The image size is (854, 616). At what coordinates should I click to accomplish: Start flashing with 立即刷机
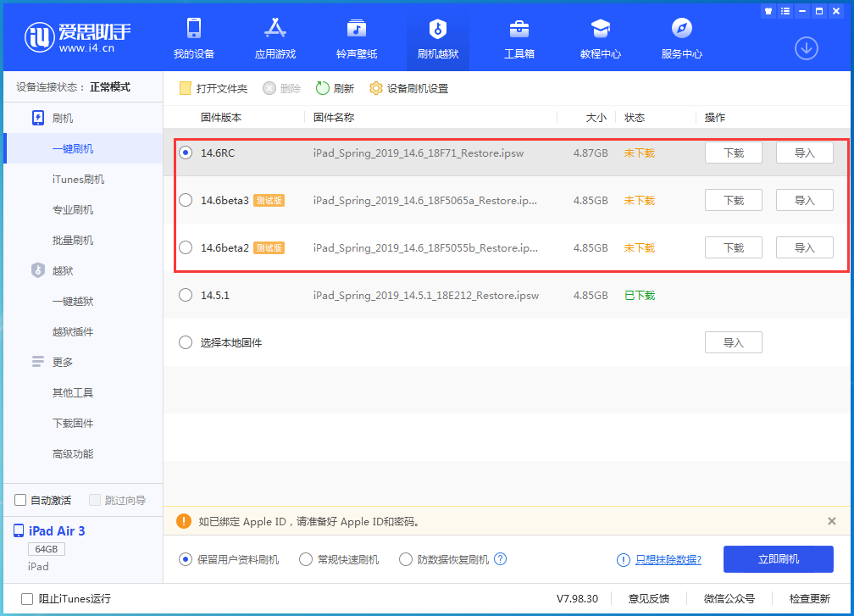tap(779, 559)
